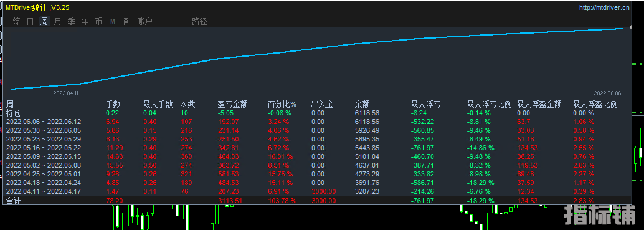Viewport: 644px width, 230px height.
Task: Open the 年 yearly tab
Action: coord(85,21)
